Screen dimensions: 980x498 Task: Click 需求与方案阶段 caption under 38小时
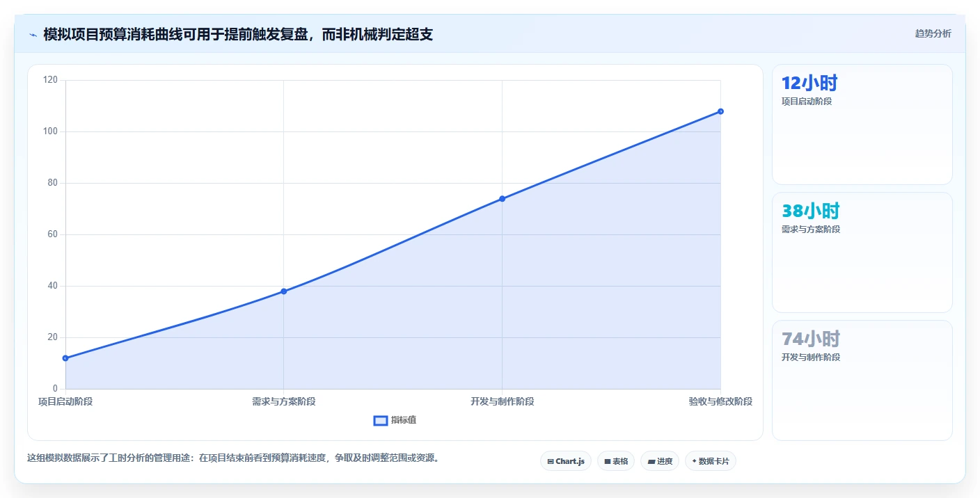tap(811, 230)
